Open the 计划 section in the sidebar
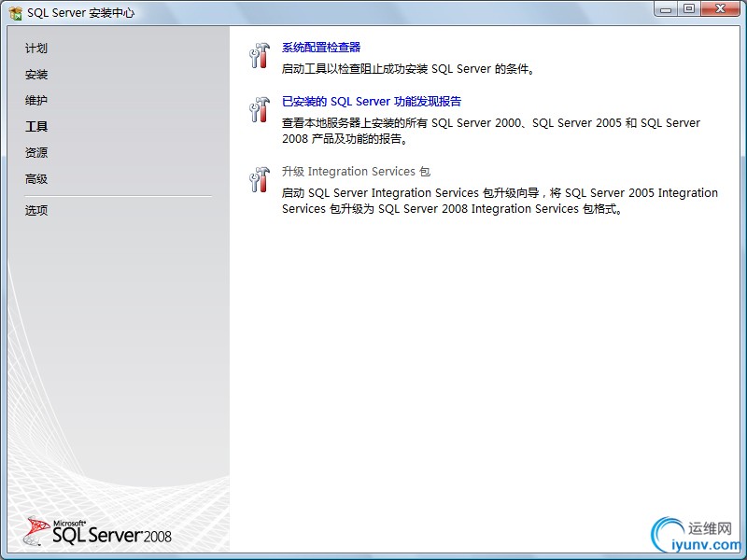This screenshot has width=747, height=560. 36,49
